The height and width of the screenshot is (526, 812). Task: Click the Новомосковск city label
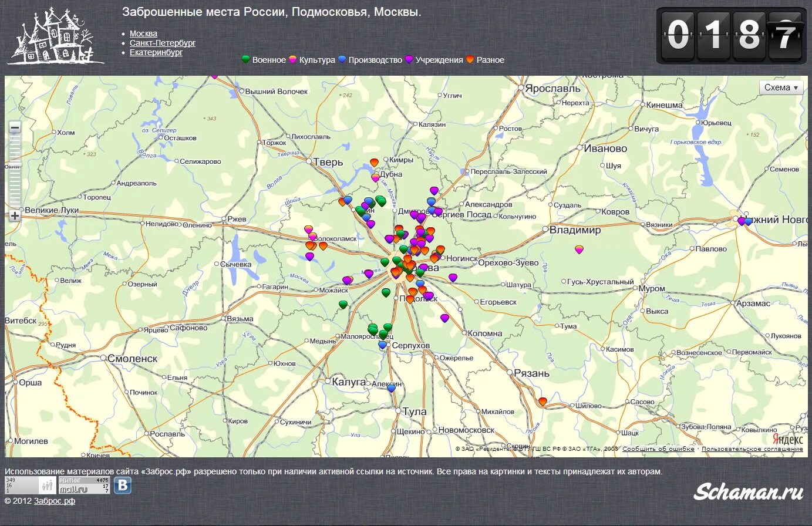click(467, 430)
